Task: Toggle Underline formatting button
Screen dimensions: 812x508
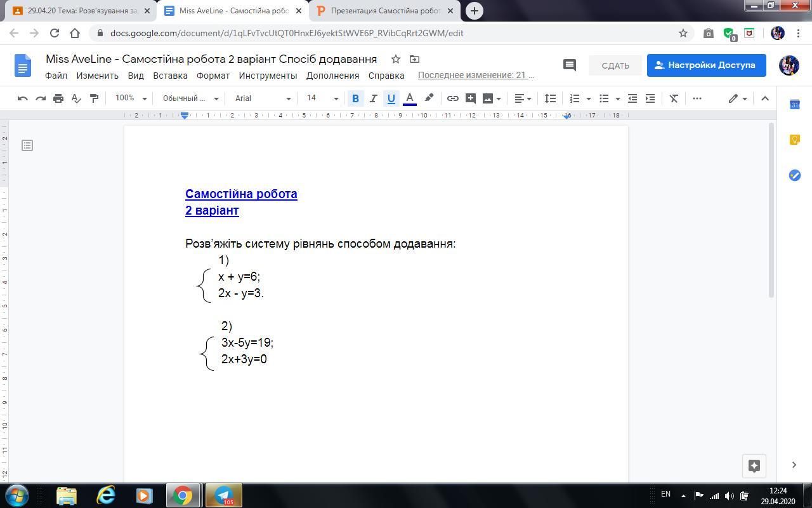Action: 391,98
